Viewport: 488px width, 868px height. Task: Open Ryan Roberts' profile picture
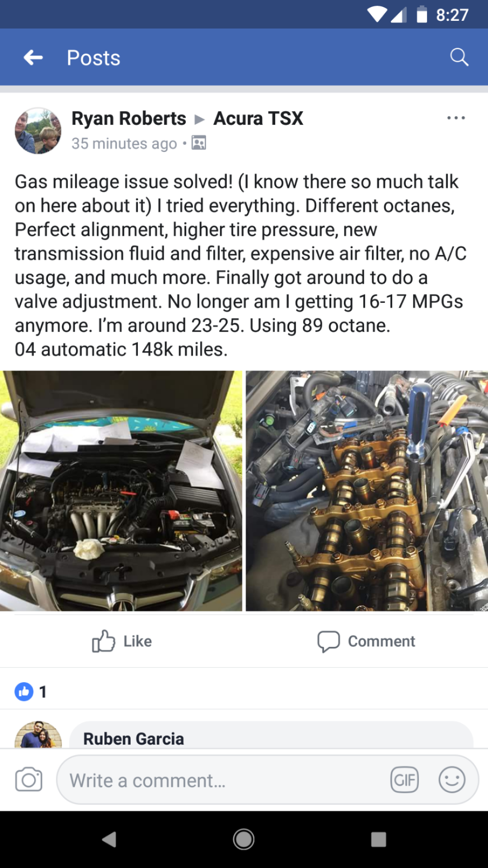pos(38,131)
